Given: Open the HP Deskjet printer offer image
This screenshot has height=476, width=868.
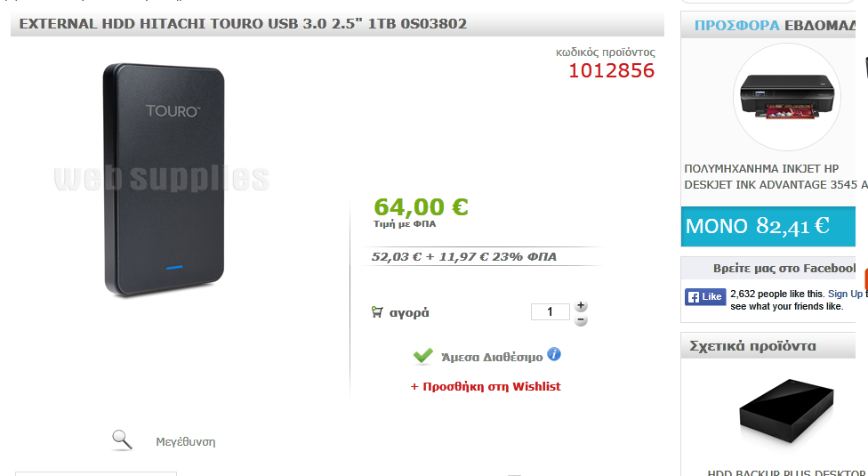Looking at the screenshot, I should (786, 97).
